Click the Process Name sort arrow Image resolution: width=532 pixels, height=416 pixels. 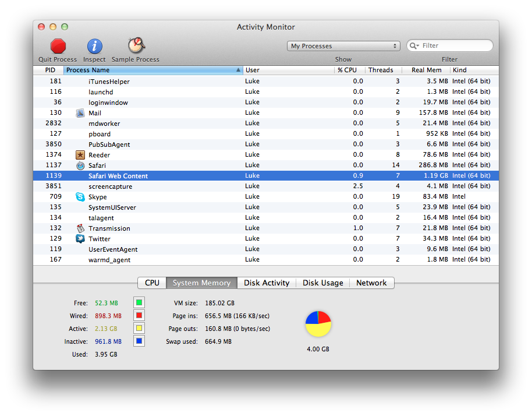point(238,70)
